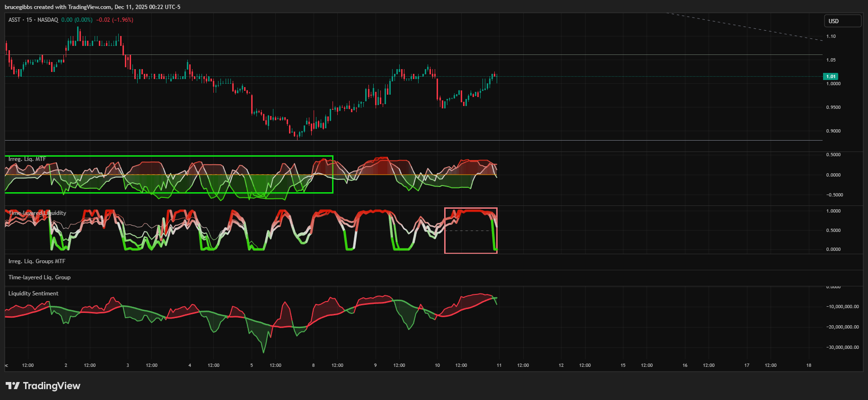Click date 15 on the time axis
Image resolution: width=868 pixels, height=400 pixels.
tap(623, 365)
